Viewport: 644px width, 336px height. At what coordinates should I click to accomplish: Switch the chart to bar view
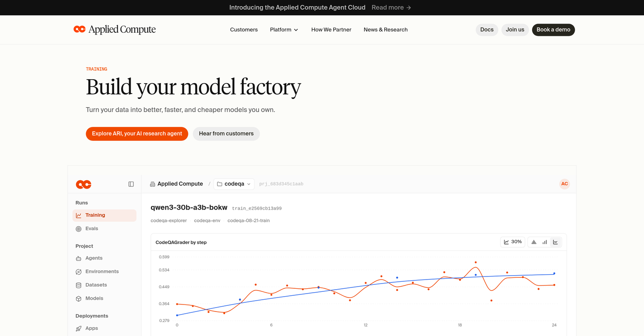click(x=545, y=242)
